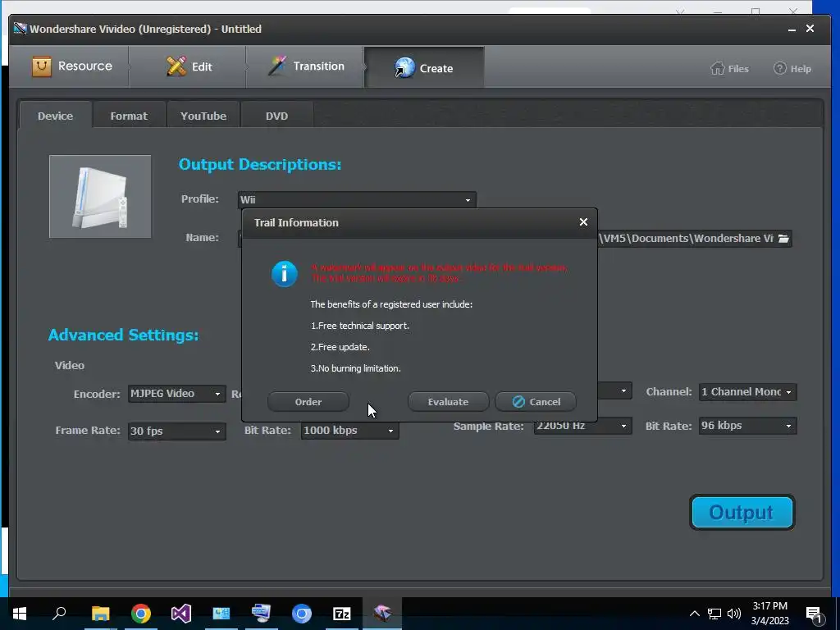Open the Files menu
This screenshot has width=840, height=630.
click(729, 69)
